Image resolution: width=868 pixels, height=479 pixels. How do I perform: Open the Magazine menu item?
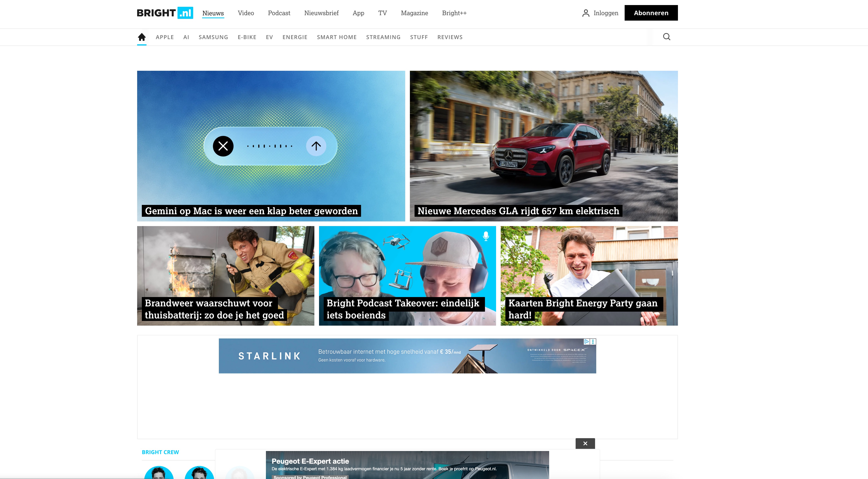[415, 13]
